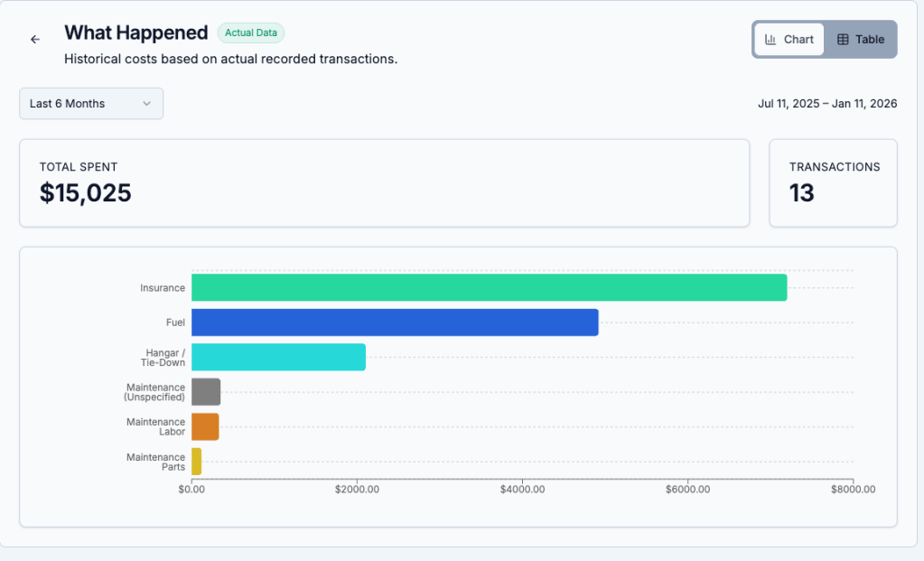Click the grid icon in Table toggle
This screenshot has height=561, width=924.
click(x=843, y=40)
